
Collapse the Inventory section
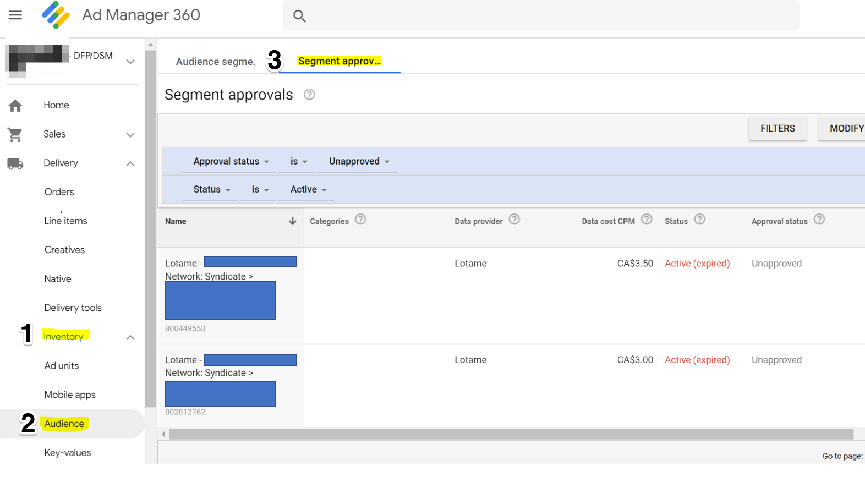pos(130,337)
